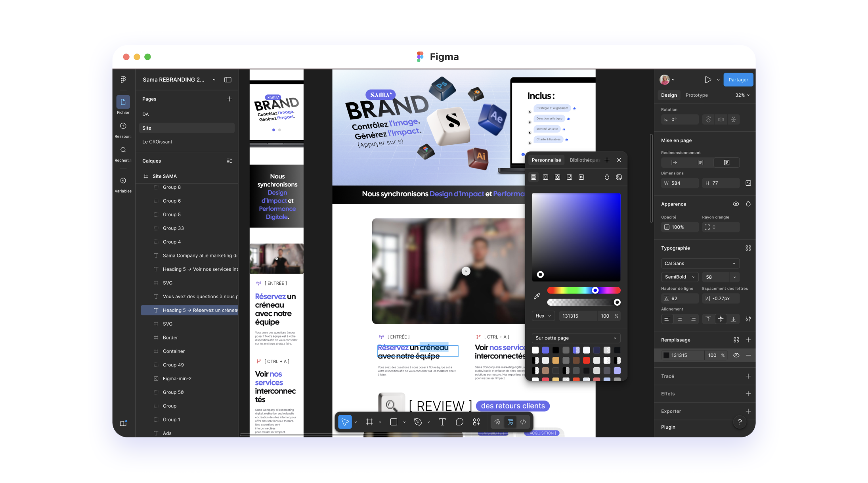
Task: Close the color picker panel
Action: [x=619, y=160]
